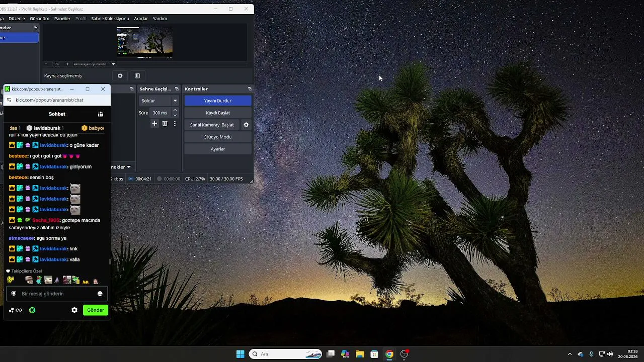Open virtual camera settings gear icon
Viewport: 644px width, 362px height.
[x=246, y=125]
